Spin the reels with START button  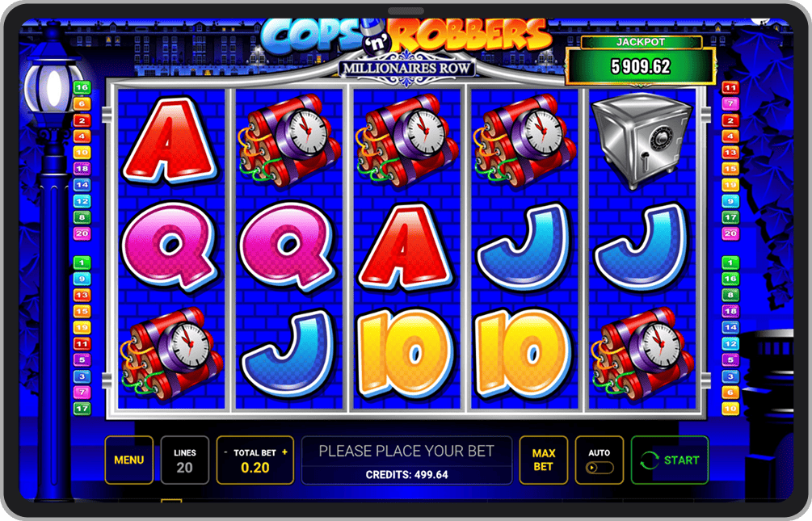coord(670,460)
